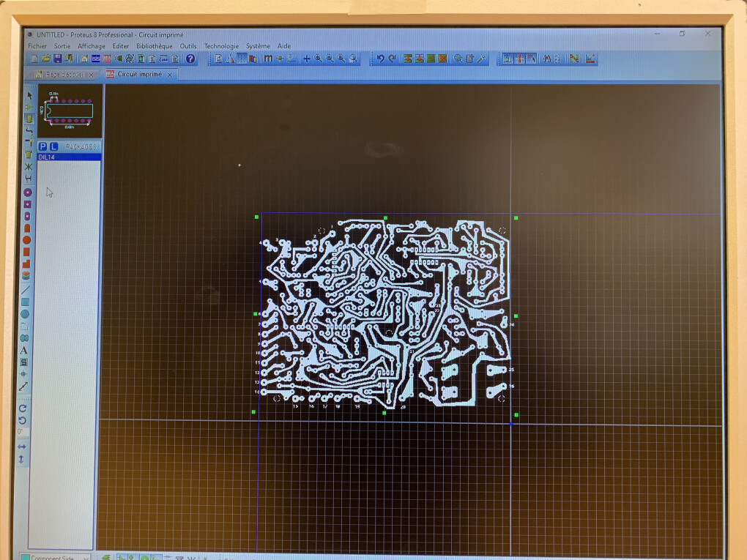This screenshot has width=747, height=560.
Task: Click the DIL14 package preview thumbnail
Action: (70, 111)
